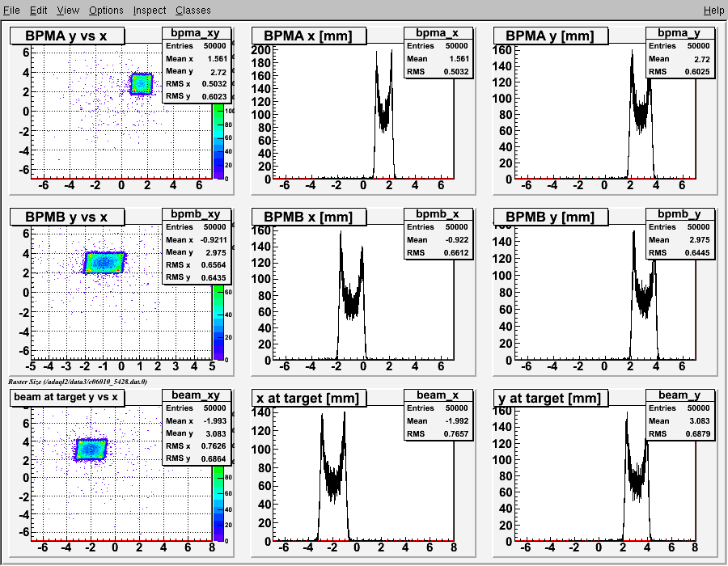Click the bpma_xy statistics box header

tap(197, 33)
